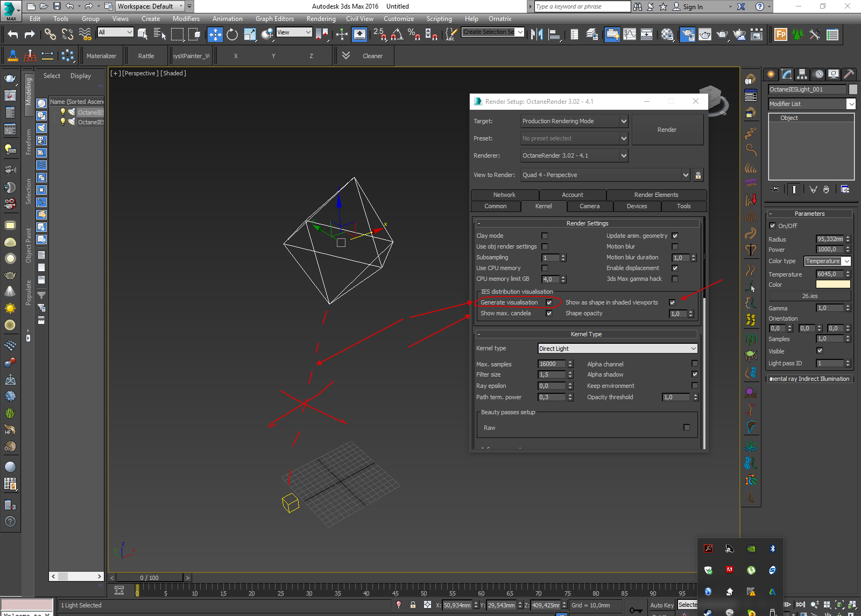
Task: Open the Target rendering mode dropdown
Action: point(574,122)
